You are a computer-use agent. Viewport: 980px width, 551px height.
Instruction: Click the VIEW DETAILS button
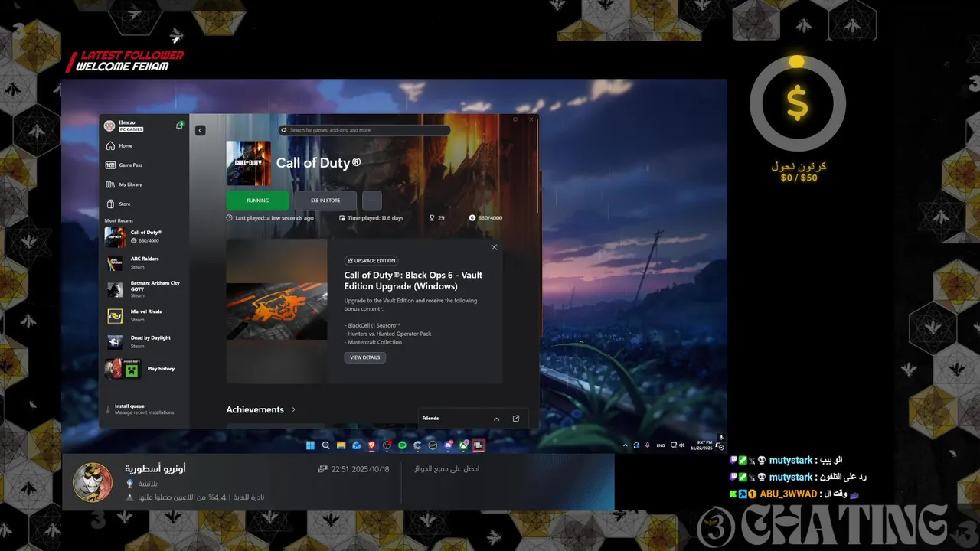coord(364,357)
